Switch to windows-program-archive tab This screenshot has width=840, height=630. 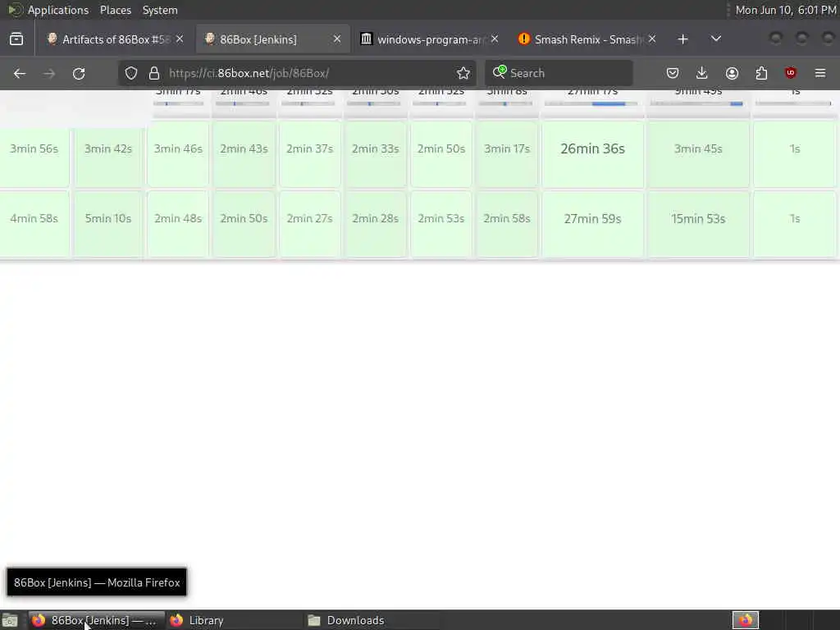coord(430,39)
